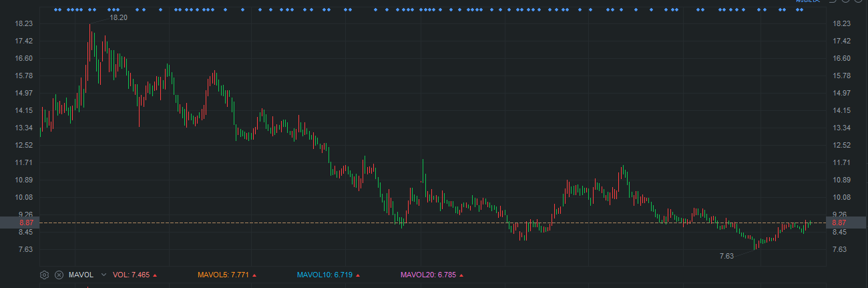The image size is (868, 288).
Task: Click the orange MAVOL5: 7.771 label
Action: tap(223, 275)
